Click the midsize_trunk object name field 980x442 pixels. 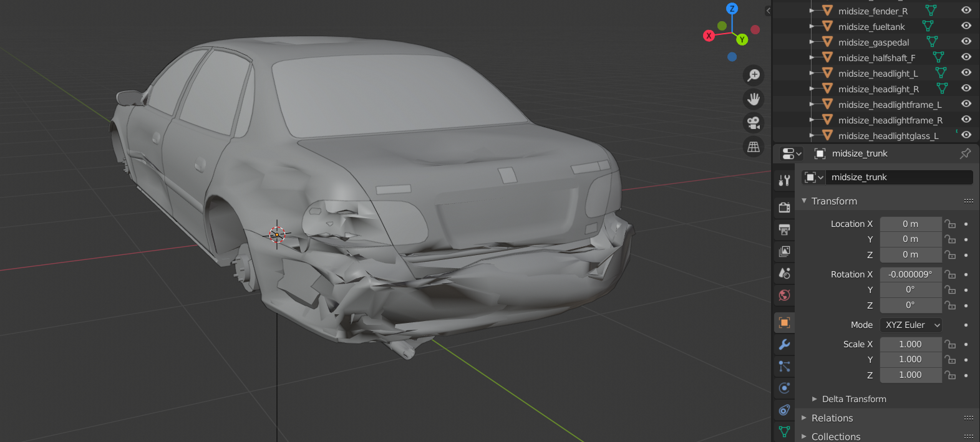pyautogui.click(x=899, y=177)
